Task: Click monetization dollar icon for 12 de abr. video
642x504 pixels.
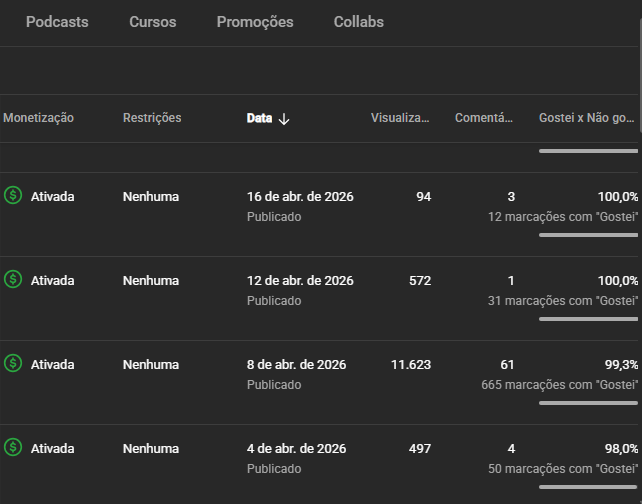Action: 13,279
